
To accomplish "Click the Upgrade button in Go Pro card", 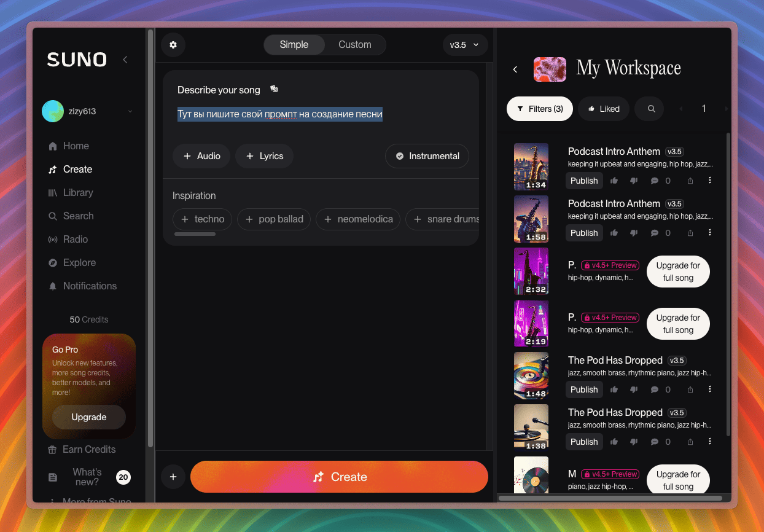I will click(89, 417).
